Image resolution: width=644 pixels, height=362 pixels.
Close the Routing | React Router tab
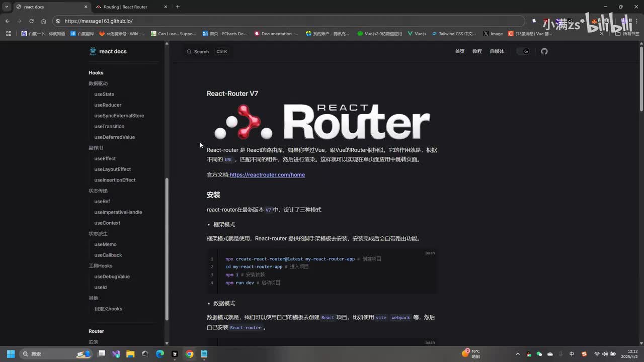(x=166, y=7)
